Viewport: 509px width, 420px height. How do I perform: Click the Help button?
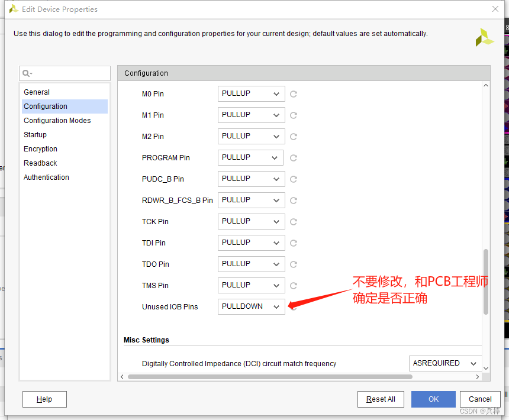(x=44, y=399)
